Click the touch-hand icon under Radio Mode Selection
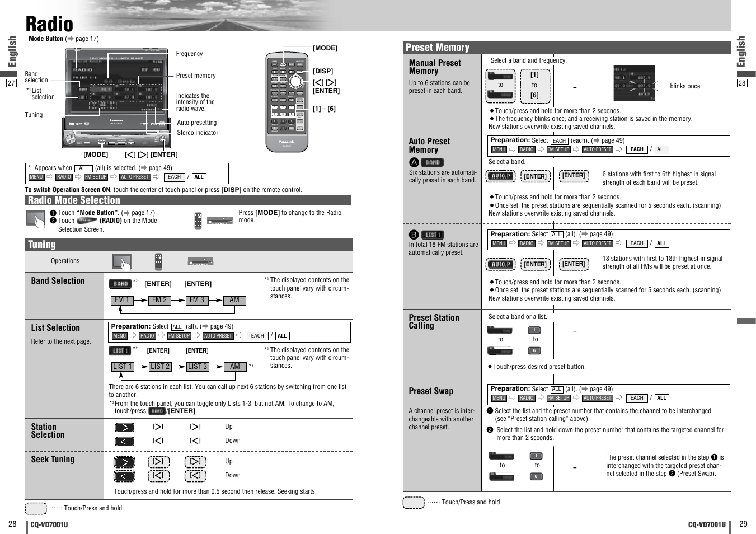The height and width of the screenshot is (534, 756). coord(35,219)
